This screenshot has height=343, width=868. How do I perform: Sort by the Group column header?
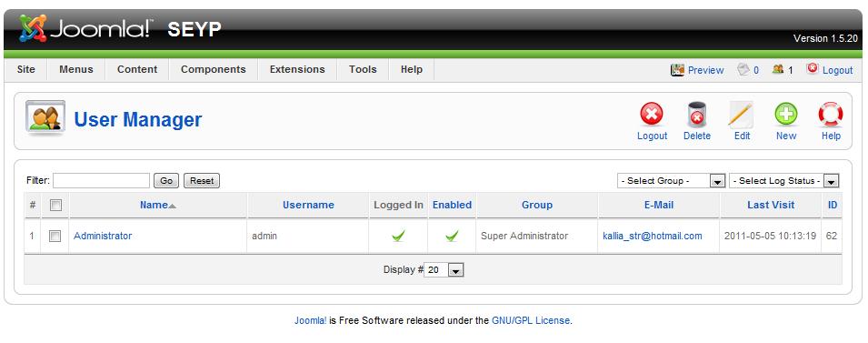pos(537,205)
